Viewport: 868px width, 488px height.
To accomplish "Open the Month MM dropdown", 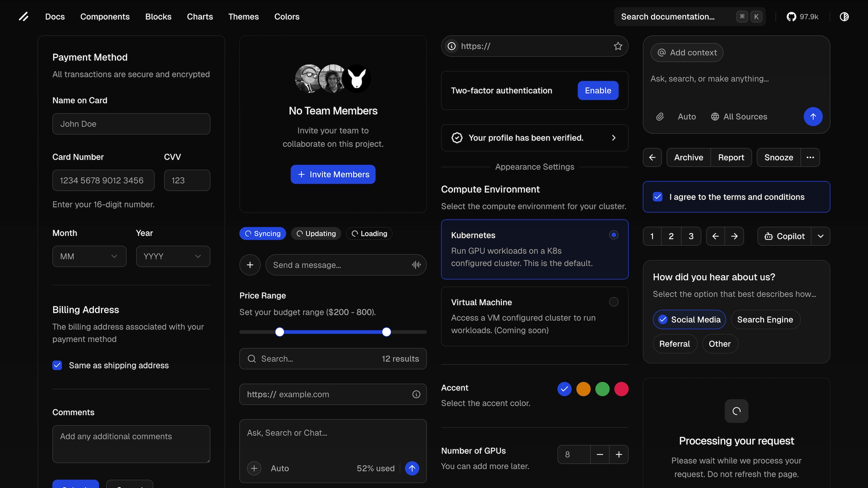I will pos(89,256).
